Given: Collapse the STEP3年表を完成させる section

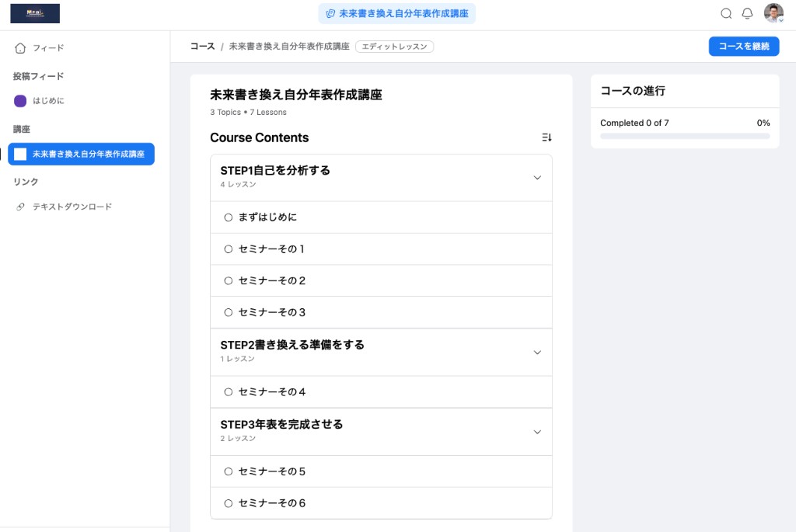Looking at the screenshot, I should click(537, 432).
